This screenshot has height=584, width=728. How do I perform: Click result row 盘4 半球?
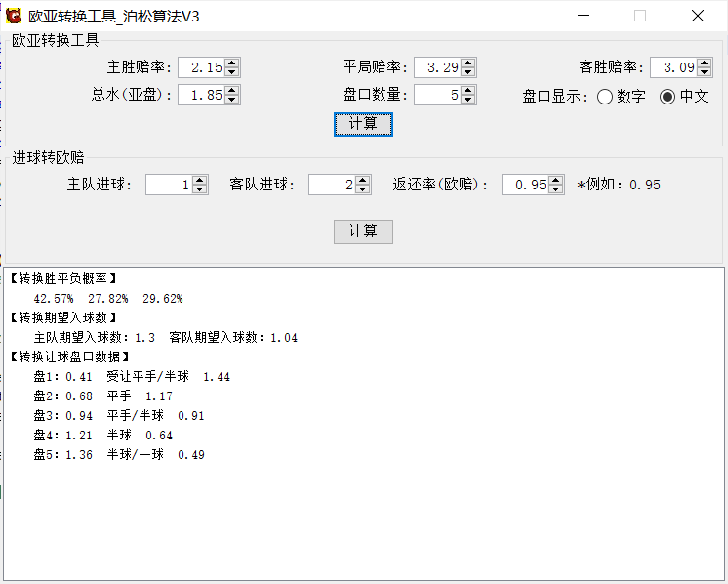[x=102, y=435]
